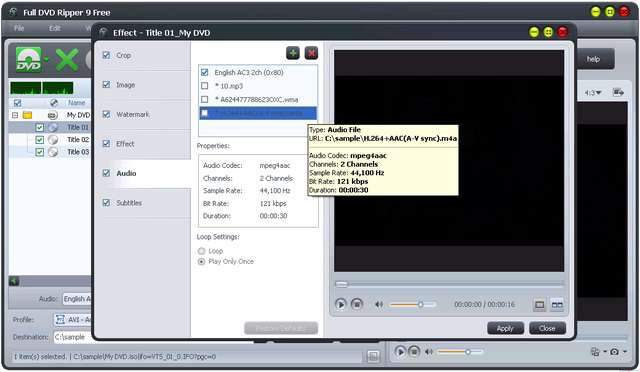
Task: Click the settings icon beside the snapshot camera
Action: (595, 352)
